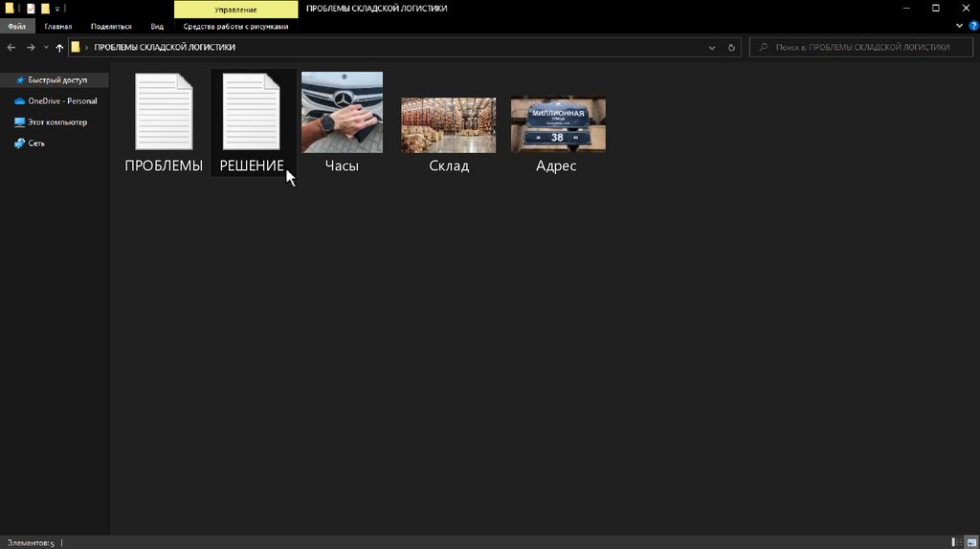Click the properties icon in quick access toolbar
This screenshot has height=549, width=980.
pyautogui.click(x=31, y=9)
